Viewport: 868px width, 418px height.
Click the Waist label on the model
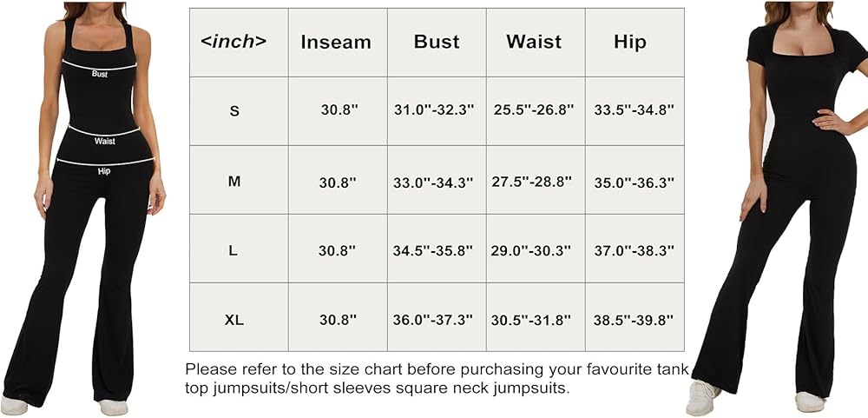pos(105,141)
